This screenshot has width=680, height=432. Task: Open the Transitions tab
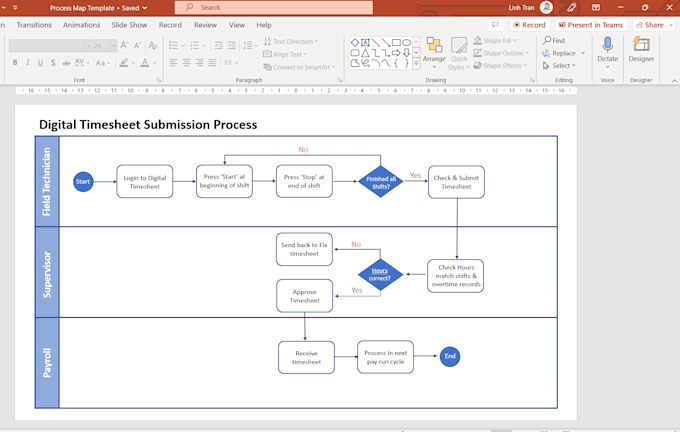(34, 25)
